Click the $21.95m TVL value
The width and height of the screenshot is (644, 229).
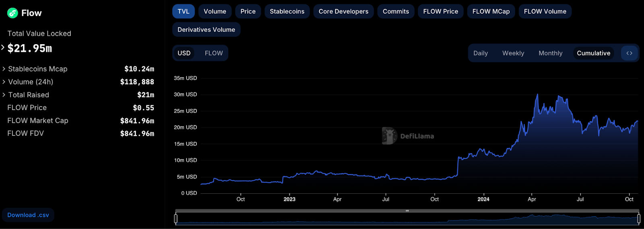30,48
